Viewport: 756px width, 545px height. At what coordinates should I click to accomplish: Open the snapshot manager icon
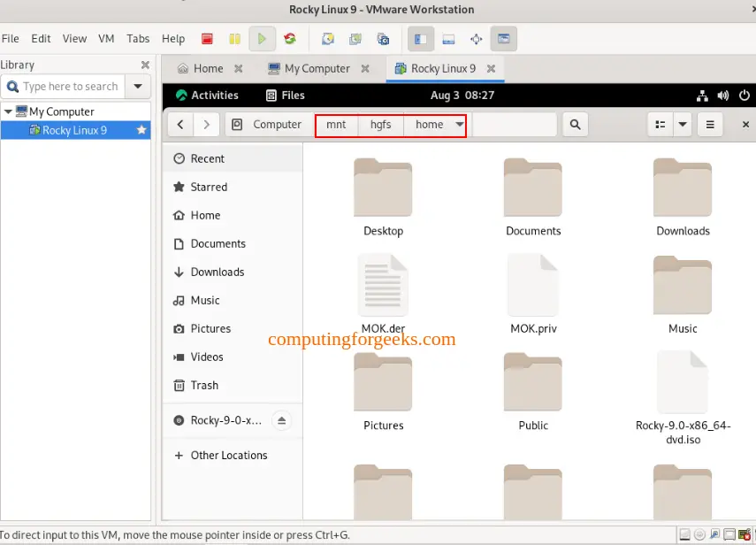click(x=383, y=39)
